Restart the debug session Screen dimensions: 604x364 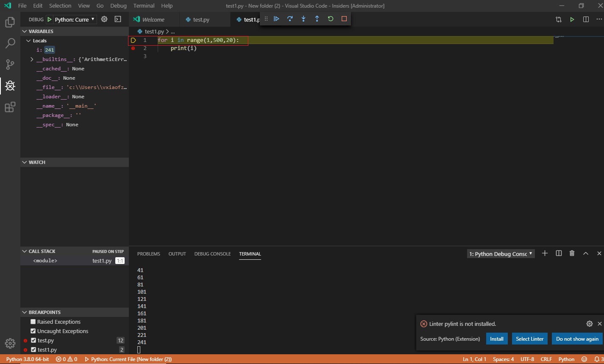point(331,19)
